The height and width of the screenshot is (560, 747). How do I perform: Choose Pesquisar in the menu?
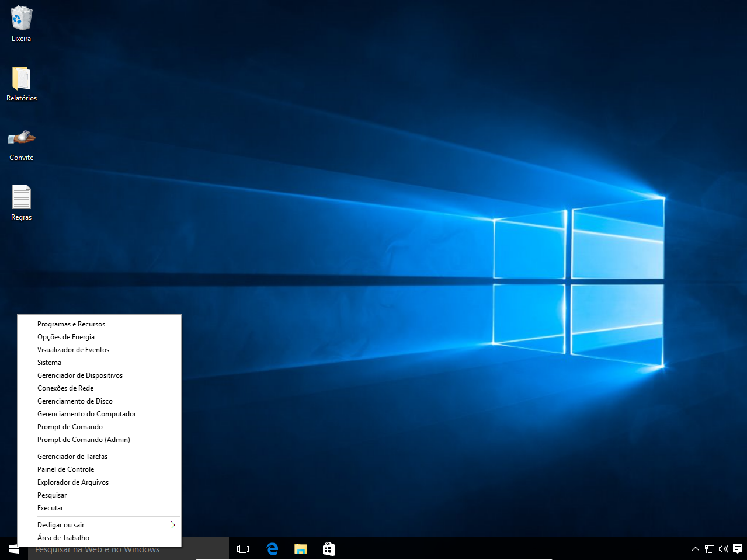pyautogui.click(x=99, y=495)
